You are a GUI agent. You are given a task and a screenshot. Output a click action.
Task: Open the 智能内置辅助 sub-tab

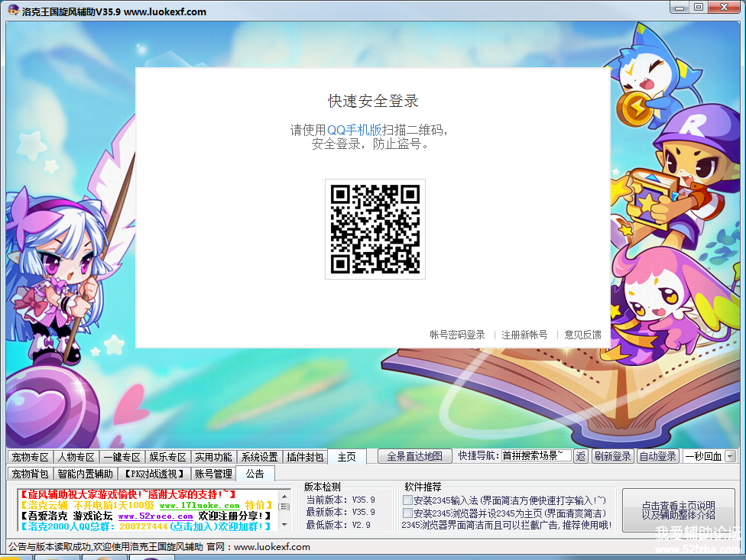click(86, 474)
